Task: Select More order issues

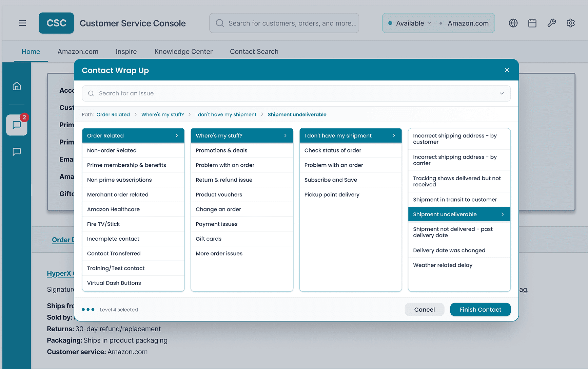Action: pyautogui.click(x=242, y=254)
